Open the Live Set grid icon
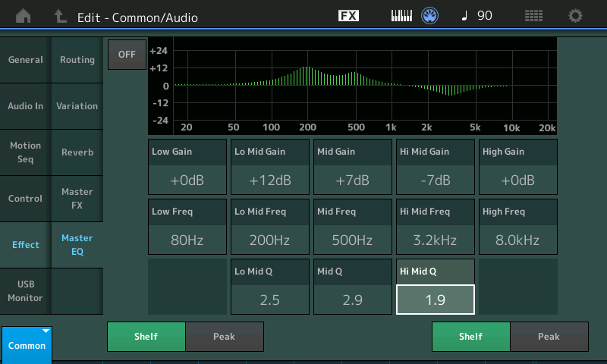The width and height of the screenshot is (607, 364). (x=533, y=16)
